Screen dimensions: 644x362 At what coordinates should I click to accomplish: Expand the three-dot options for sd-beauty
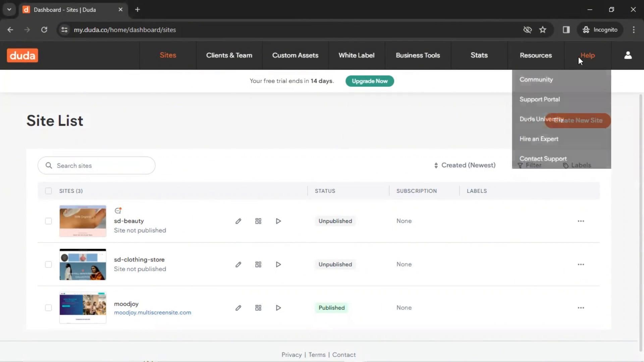point(581,221)
